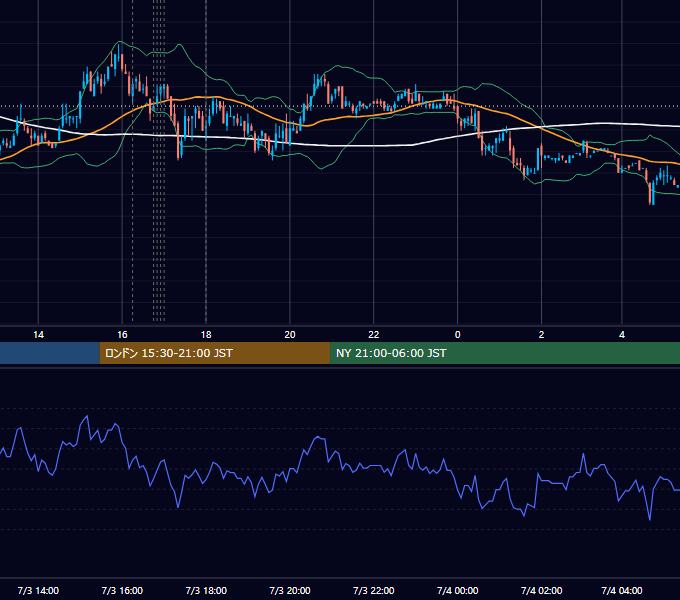Click the 7/3 14:00 time label
The image size is (680, 600).
[38, 590]
